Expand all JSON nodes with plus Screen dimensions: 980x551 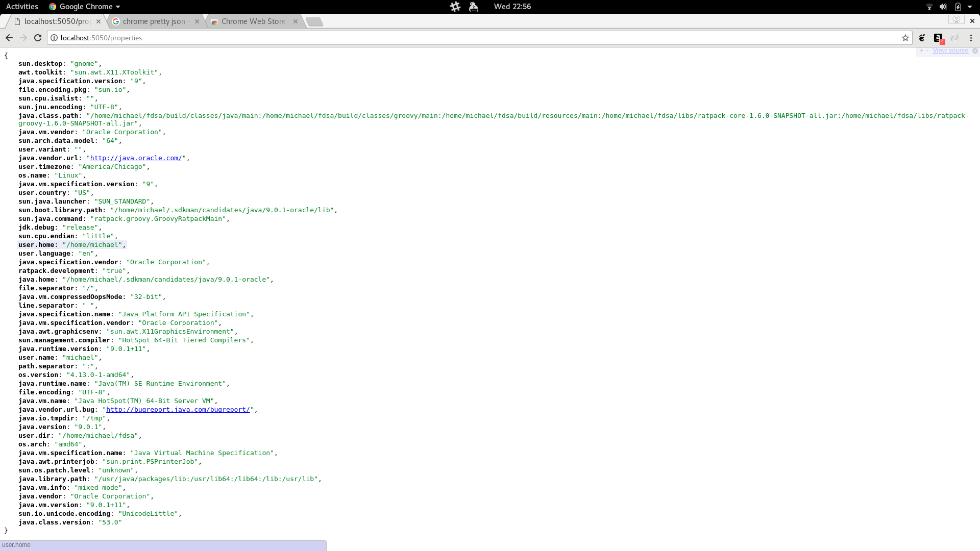click(921, 51)
